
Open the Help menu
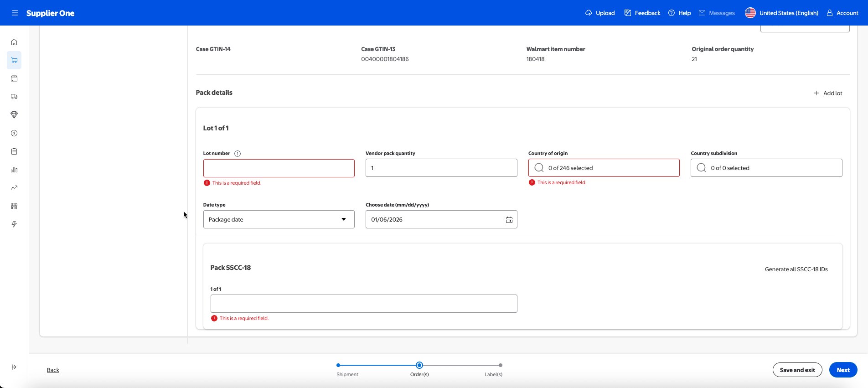[679, 13]
